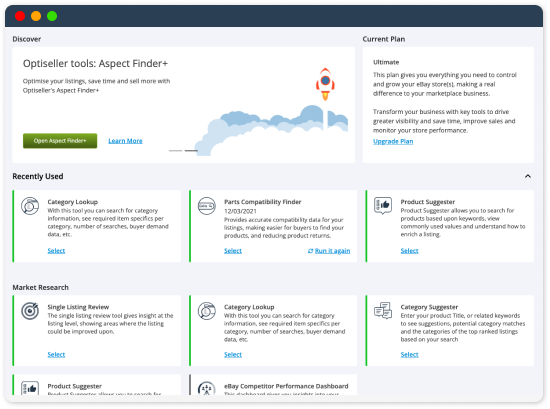550x409 pixels.
Task: Select the Single Listing Review tool
Action: 56,354
